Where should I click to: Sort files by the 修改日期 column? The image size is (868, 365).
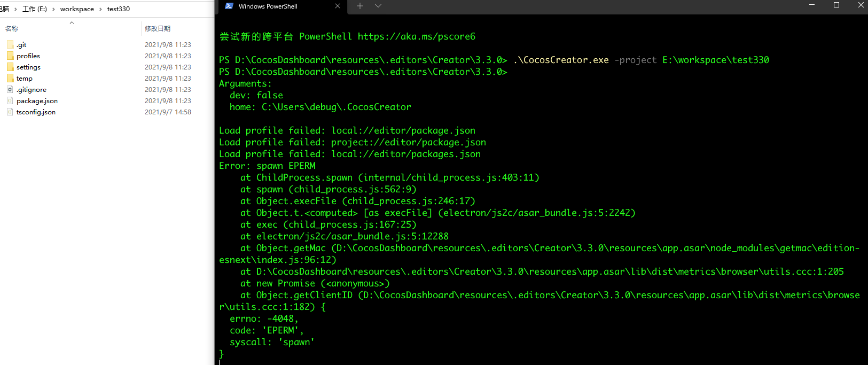(x=158, y=28)
